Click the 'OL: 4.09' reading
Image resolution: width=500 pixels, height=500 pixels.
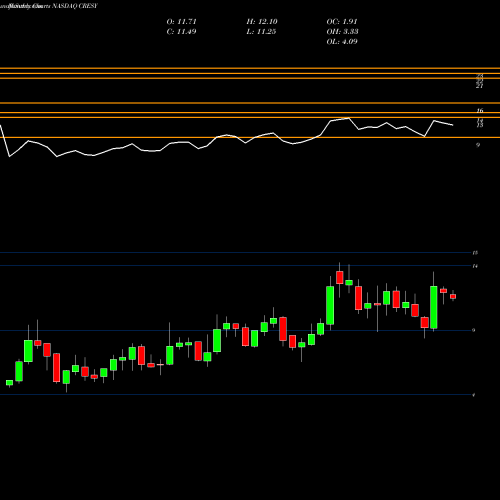[342, 42]
